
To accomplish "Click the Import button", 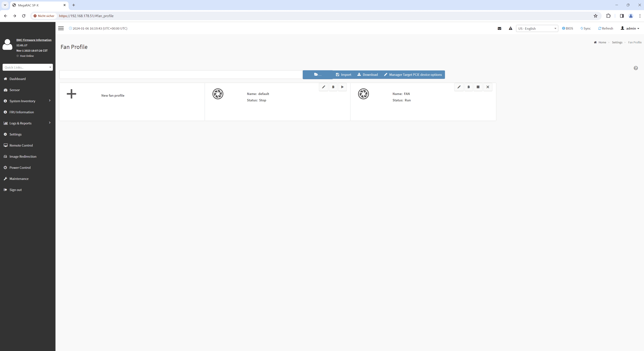I will (343, 75).
